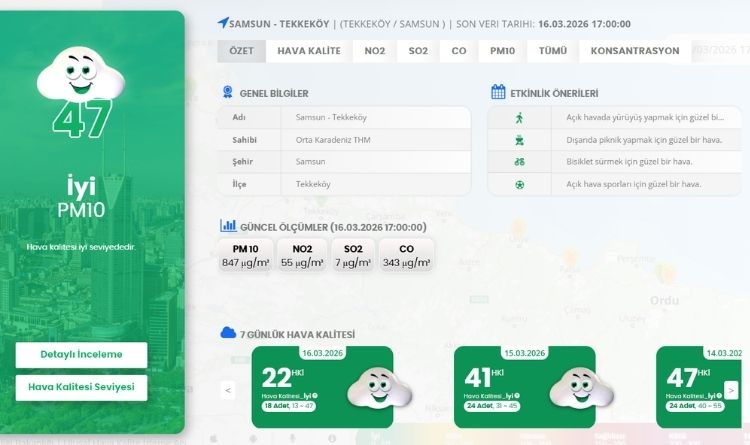Click the calendar icon beside Etkinlik Önerileri
The image size is (750, 445).
[x=498, y=93]
